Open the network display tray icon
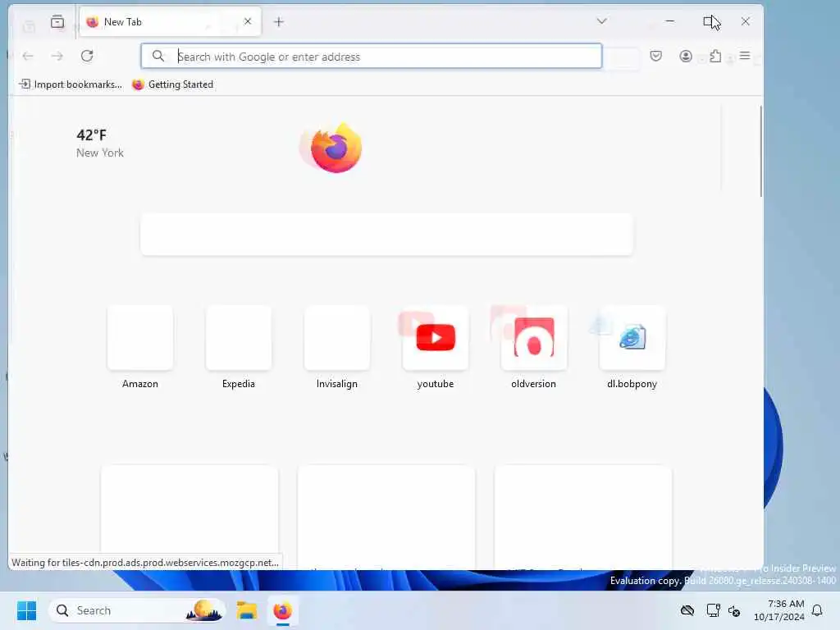 (x=713, y=610)
